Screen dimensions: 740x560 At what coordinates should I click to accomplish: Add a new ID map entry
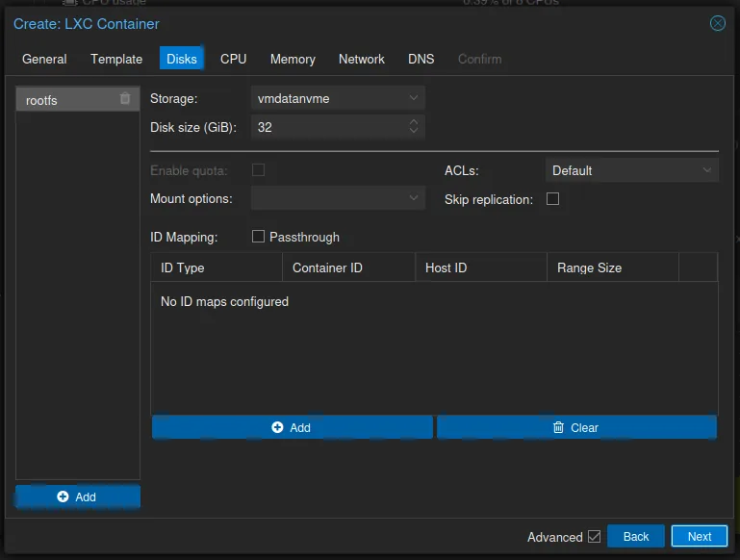pos(293,427)
